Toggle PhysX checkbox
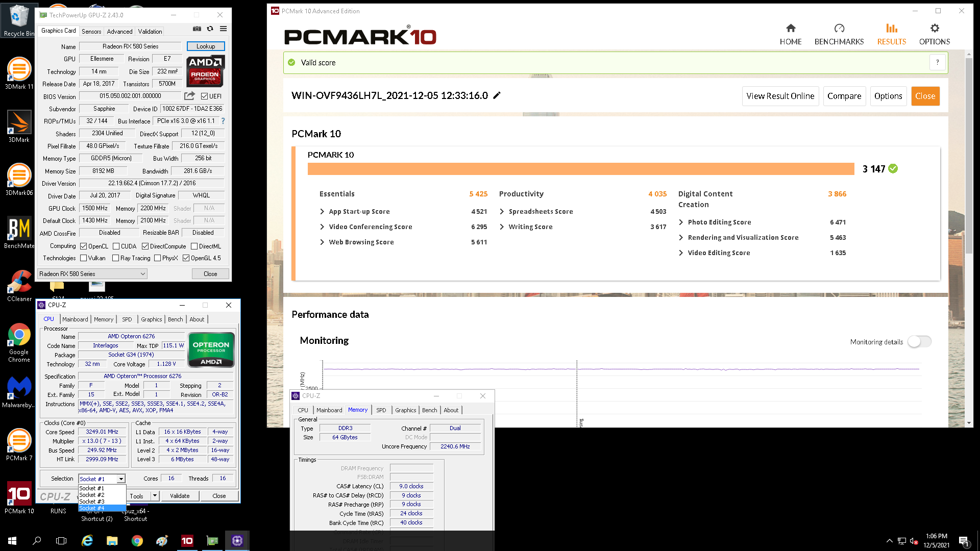 pyautogui.click(x=157, y=258)
